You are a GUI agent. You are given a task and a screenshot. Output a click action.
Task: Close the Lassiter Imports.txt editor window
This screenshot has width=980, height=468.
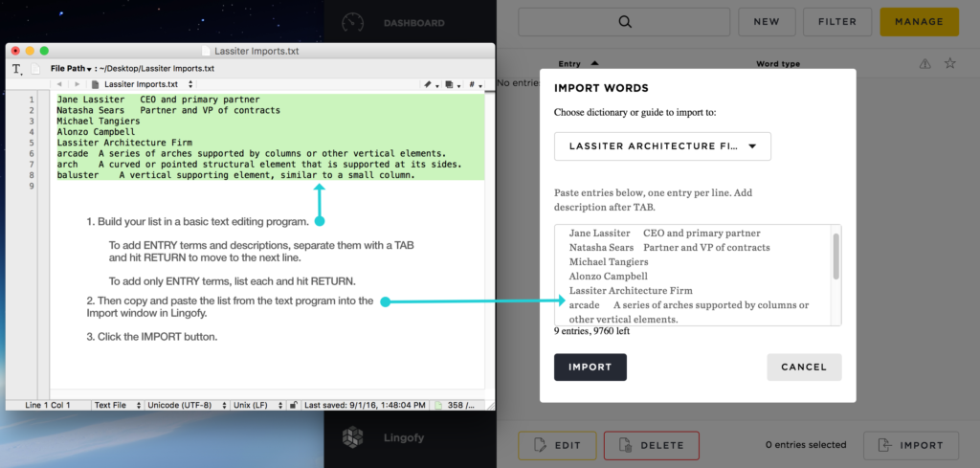pos(15,52)
